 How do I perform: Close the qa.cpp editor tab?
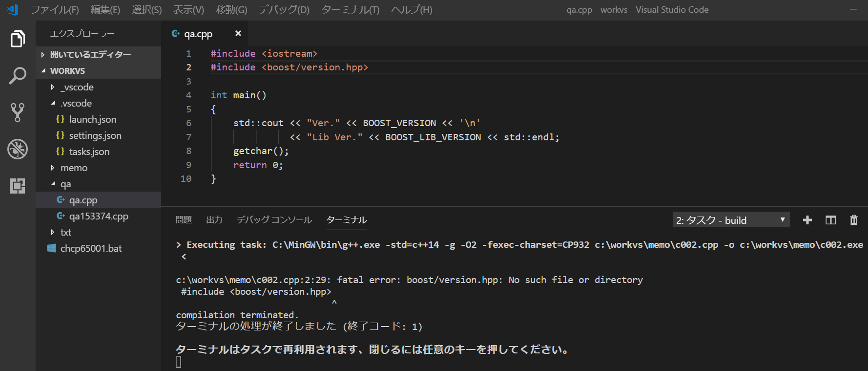[x=238, y=33]
